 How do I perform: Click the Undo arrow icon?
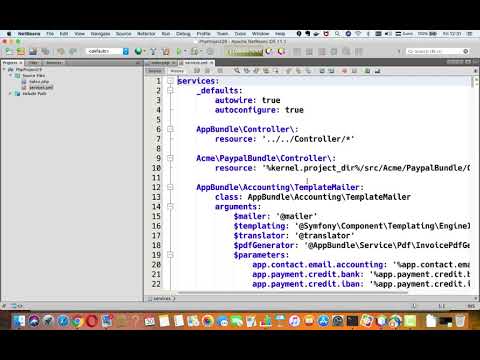[61, 51]
